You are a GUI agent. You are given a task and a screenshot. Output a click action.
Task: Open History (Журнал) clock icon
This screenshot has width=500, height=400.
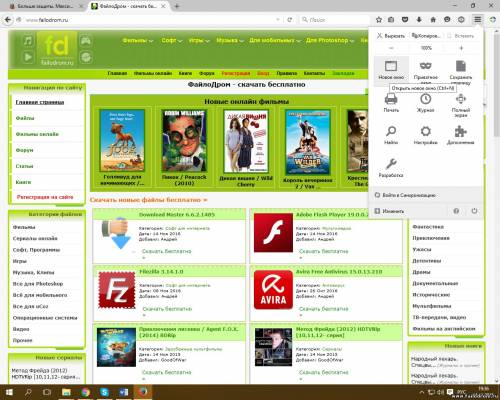426,99
